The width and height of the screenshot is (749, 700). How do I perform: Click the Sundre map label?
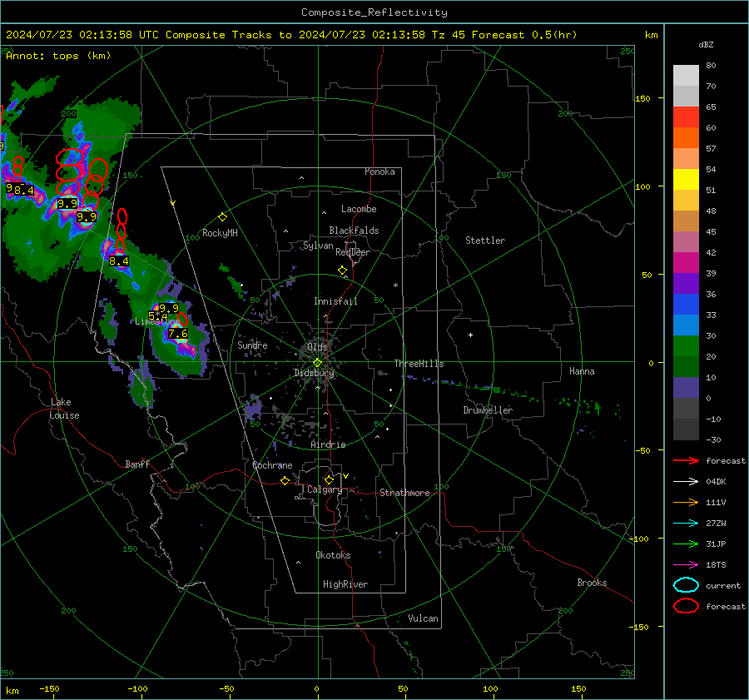pos(252,345)
